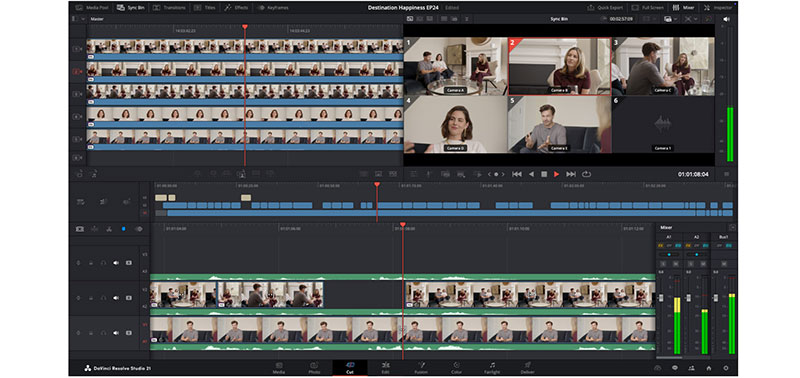This screenshot has width=800, height=378.
Task: Switch viewer to Full Screen
Action: [647, 8]
